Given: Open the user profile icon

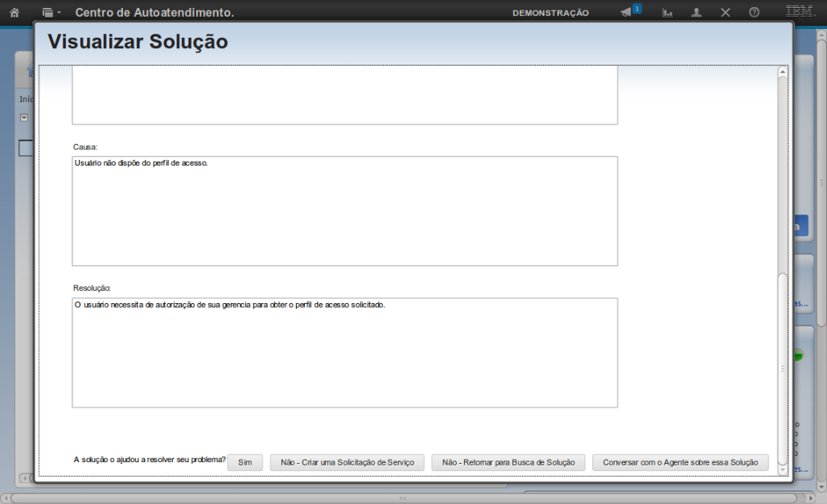Looking at the screenshot, I should point(697,13).
